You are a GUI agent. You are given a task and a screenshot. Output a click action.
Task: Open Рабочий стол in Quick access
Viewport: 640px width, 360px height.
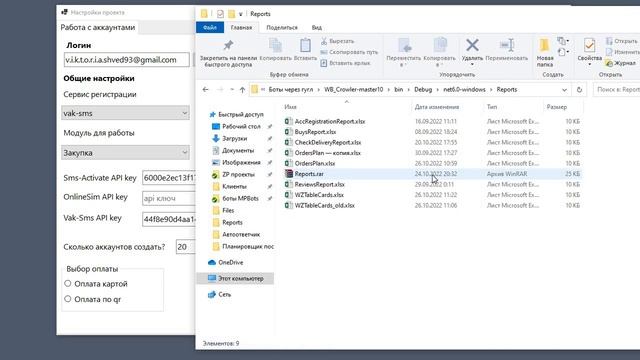(x=241, y=127)
